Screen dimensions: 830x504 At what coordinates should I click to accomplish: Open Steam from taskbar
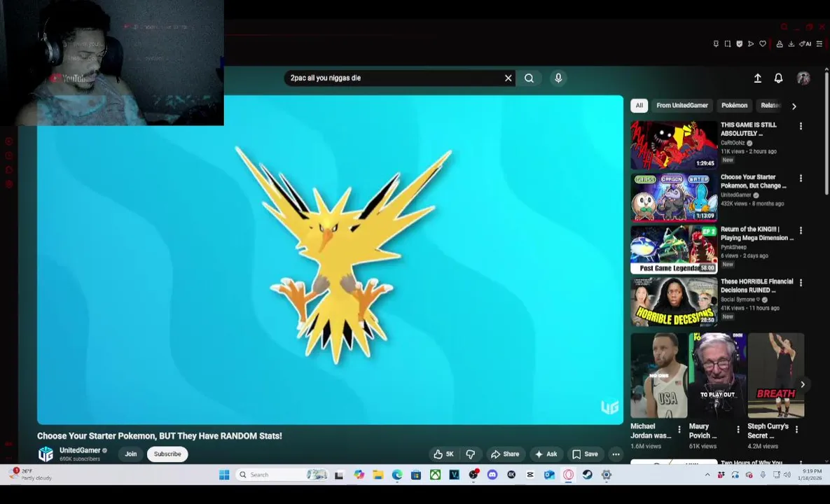[x=588, y=475]
